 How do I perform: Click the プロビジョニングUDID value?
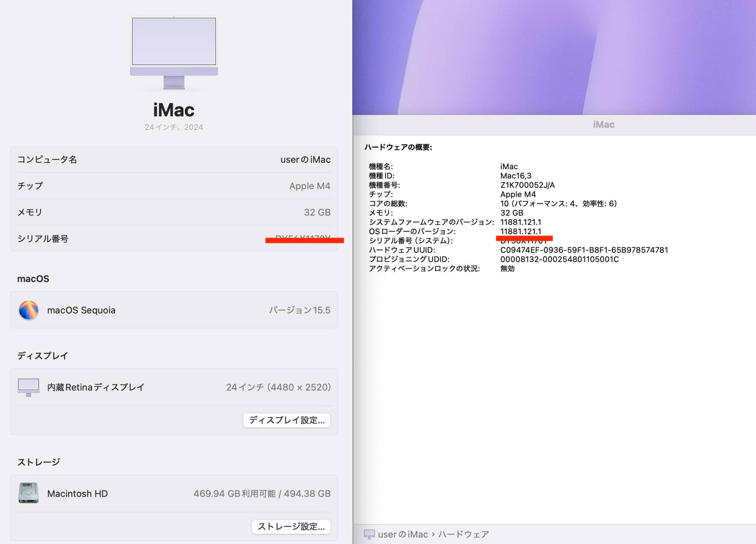[559, 259]
